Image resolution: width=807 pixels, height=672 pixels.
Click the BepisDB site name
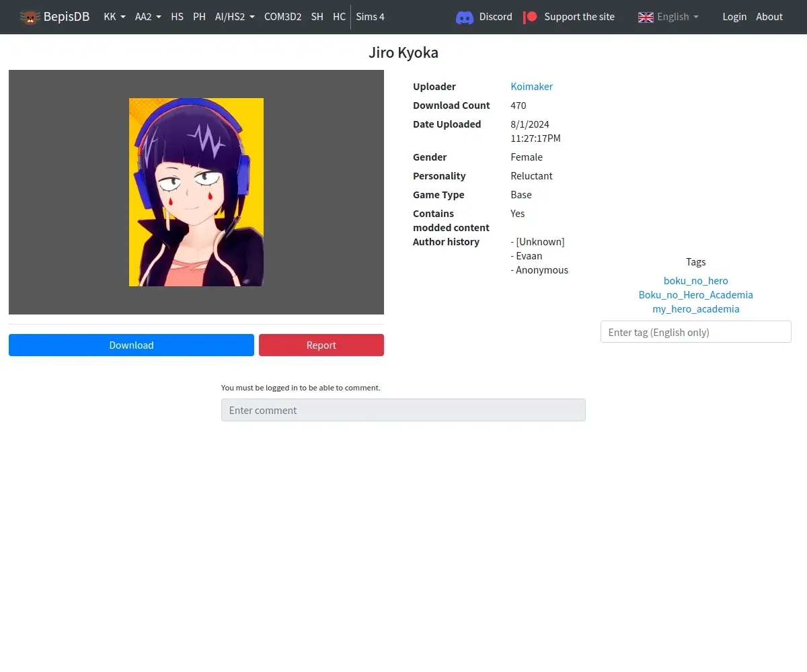click(67, 17)
